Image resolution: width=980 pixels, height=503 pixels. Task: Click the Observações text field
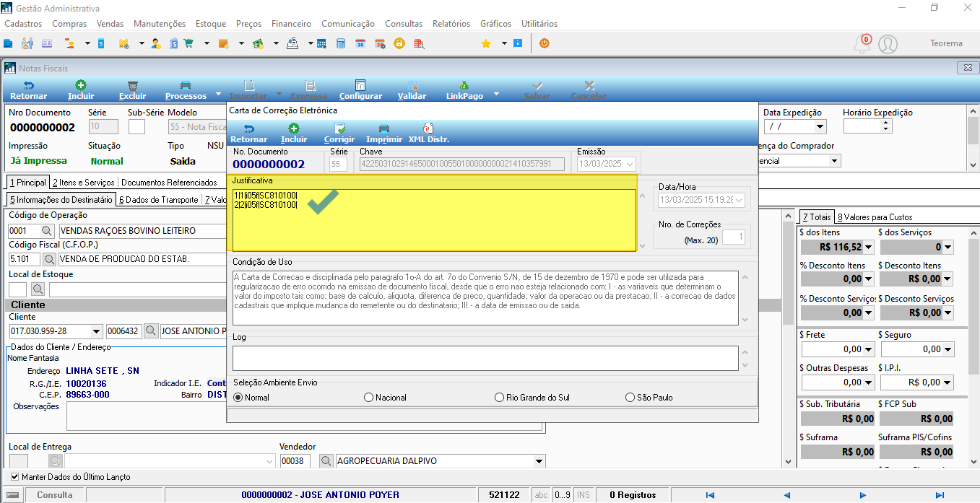pos(304,416)
